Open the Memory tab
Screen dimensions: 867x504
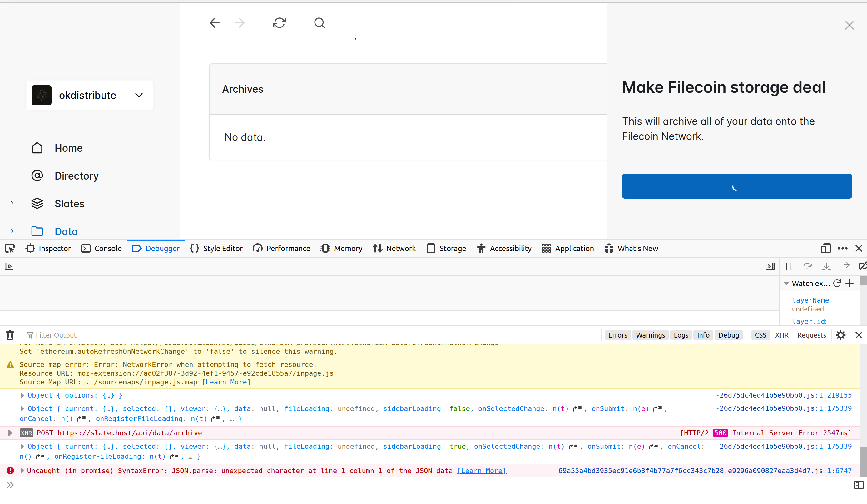(x=341, y=248)
